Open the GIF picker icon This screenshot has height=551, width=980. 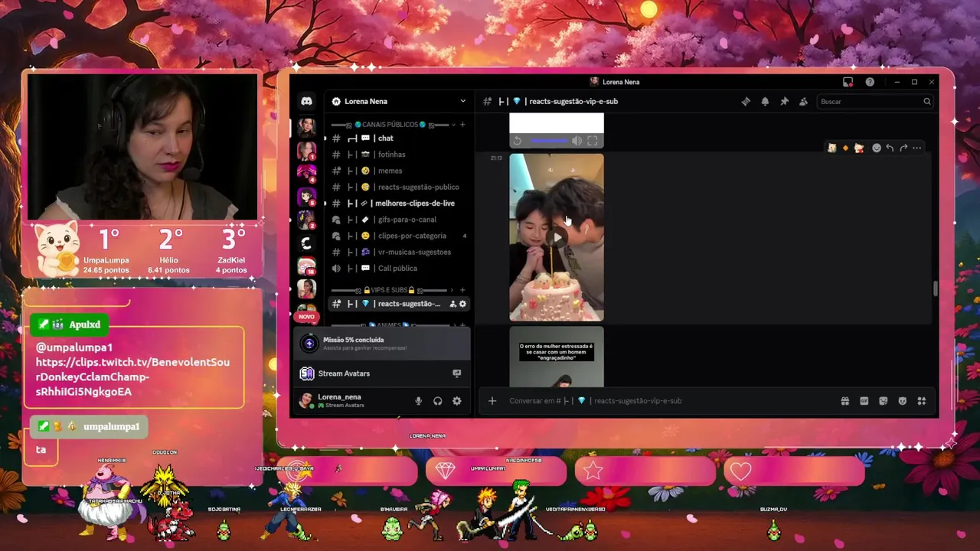coord(864,401)
